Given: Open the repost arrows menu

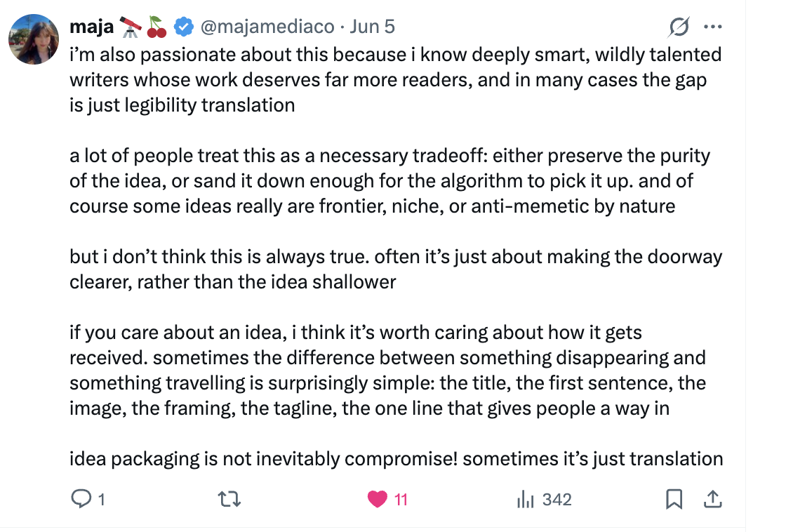Looking at the screenshot, I should click(229, 500).
